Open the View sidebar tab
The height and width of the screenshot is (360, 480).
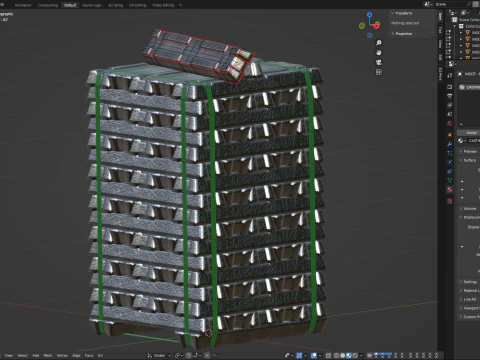click(440, 45)
